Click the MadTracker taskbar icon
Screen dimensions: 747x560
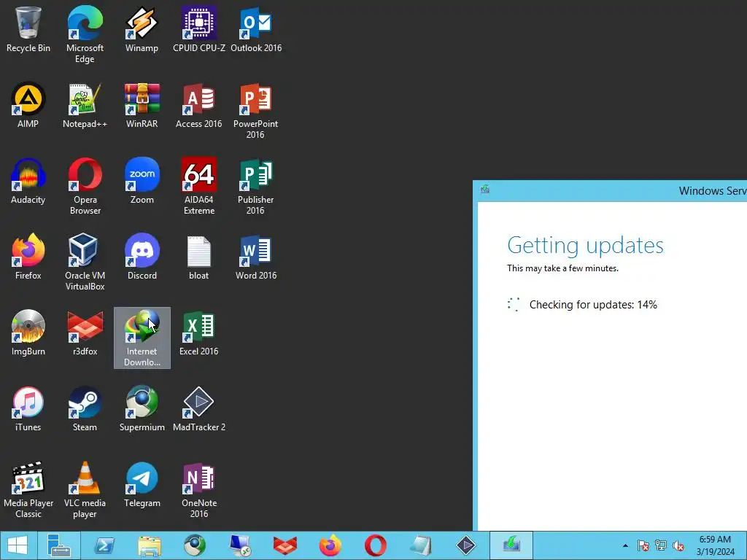tap(465, 545)
